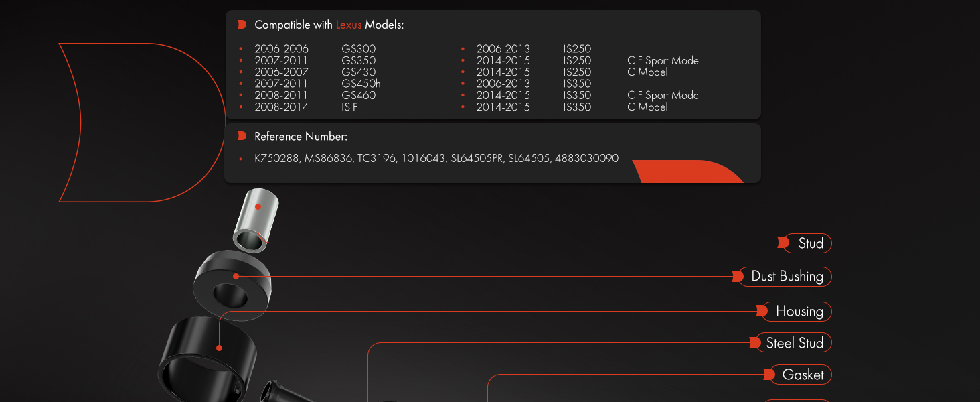Click the GS450h model text
The image size is (980, 402).
pos(361,84)
